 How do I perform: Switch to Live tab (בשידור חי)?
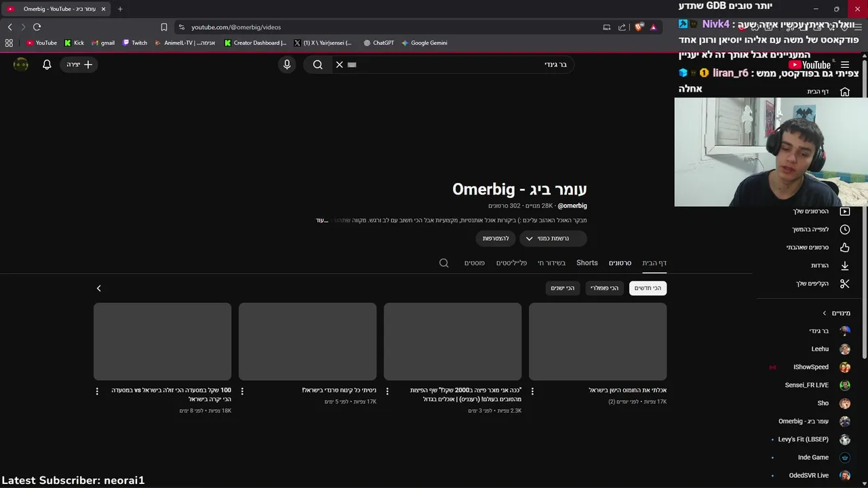(x=551, y=263)
